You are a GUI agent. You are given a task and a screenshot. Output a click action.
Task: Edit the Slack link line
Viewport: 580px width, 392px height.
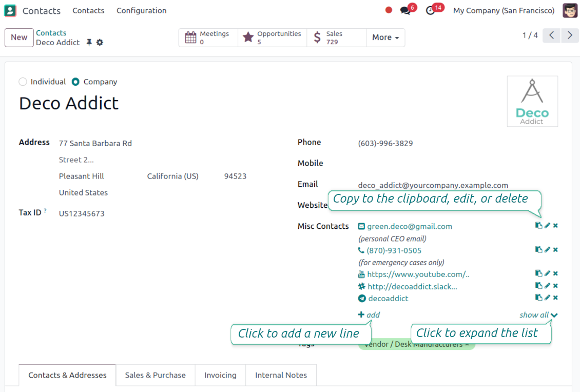(x=548, y=285)
